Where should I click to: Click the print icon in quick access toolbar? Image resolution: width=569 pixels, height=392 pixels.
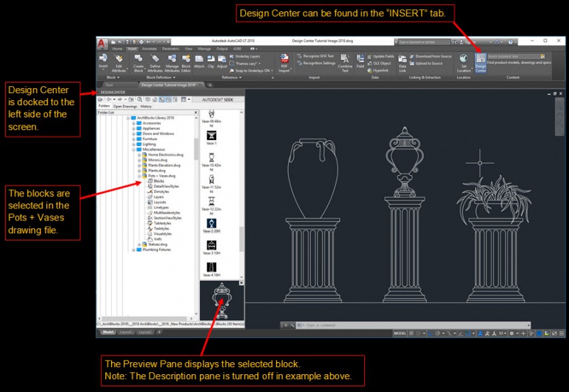pos(142,42)
